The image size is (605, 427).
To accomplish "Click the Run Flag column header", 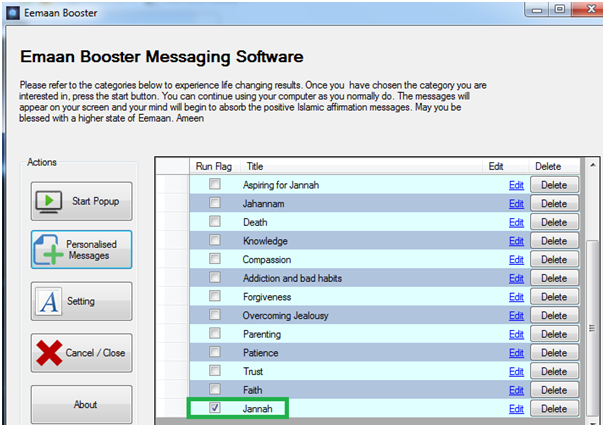I will (213, 167).
